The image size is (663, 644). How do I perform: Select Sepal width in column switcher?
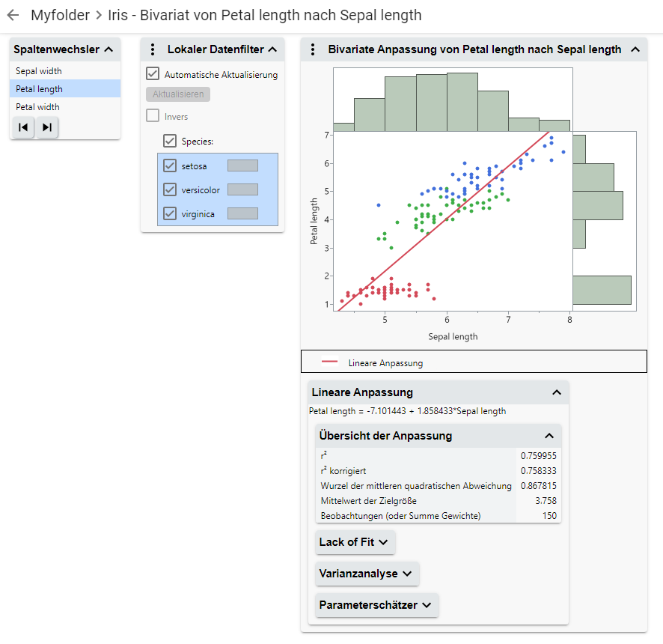(39, 71)
